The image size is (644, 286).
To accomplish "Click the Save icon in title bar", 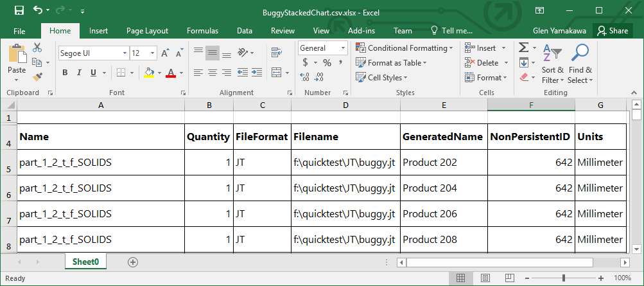I will [x=19, y=10].
